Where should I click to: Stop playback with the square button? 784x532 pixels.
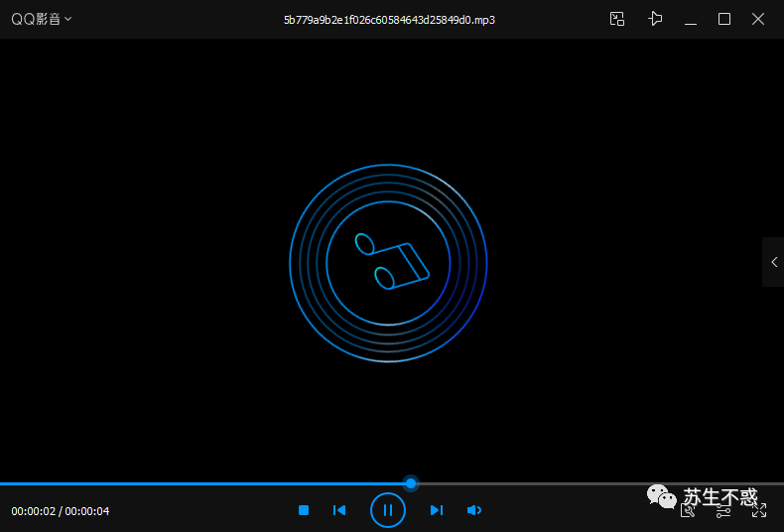304,510
